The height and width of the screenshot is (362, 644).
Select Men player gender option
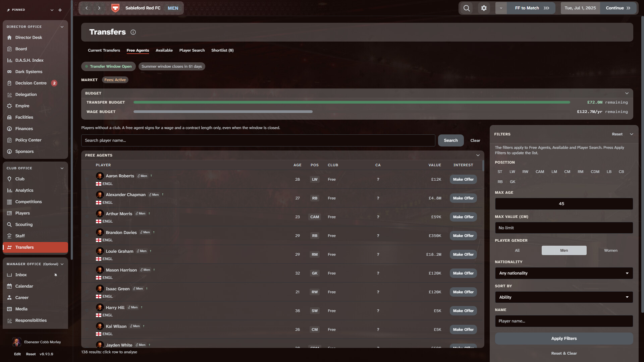564,250
